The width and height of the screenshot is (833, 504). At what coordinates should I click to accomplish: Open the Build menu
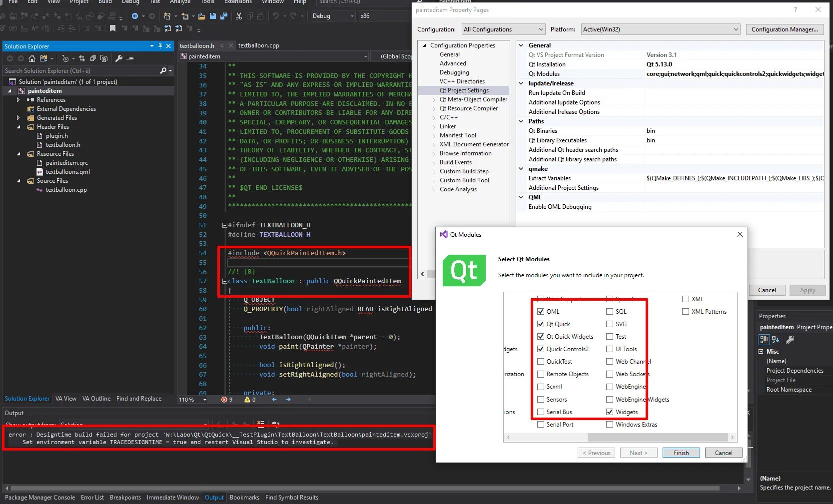(x=105, y=1)
